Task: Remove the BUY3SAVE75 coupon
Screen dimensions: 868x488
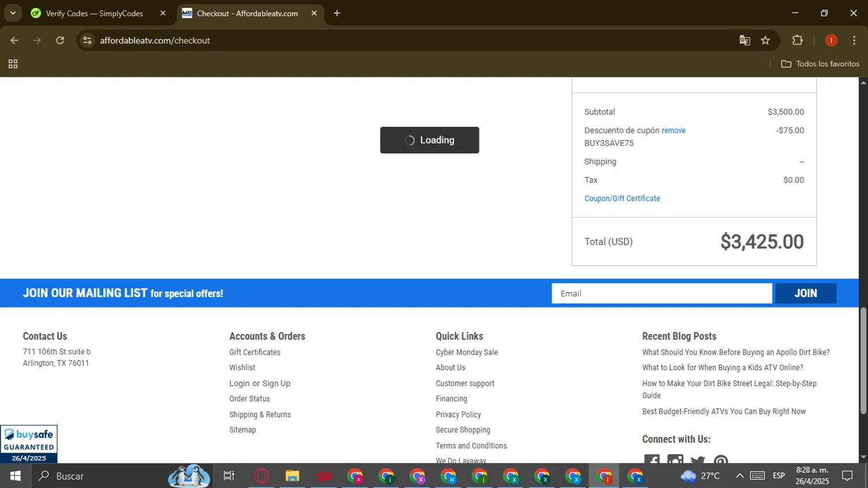Action: 674,131
